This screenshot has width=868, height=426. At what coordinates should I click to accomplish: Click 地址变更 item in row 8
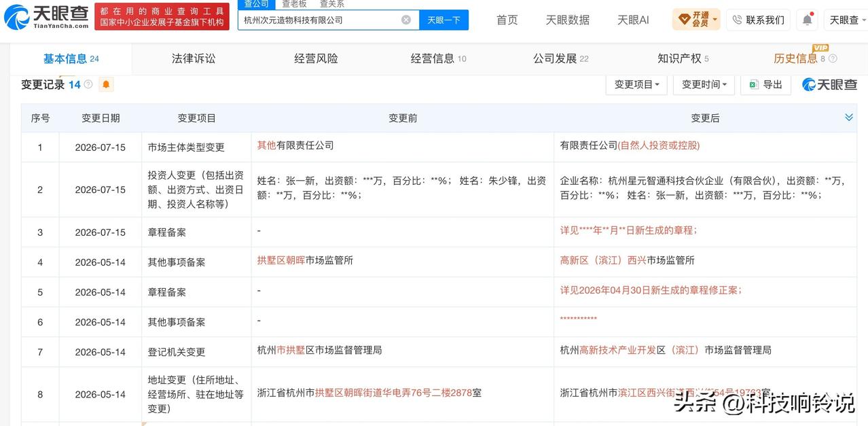[196, 394]
